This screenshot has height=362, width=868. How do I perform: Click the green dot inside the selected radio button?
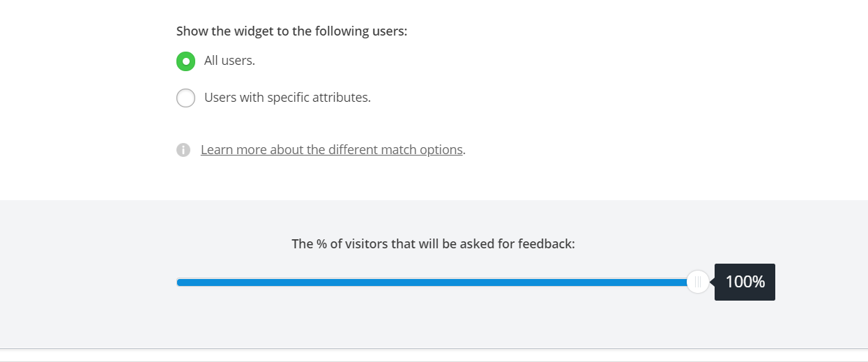coord(185,61)
